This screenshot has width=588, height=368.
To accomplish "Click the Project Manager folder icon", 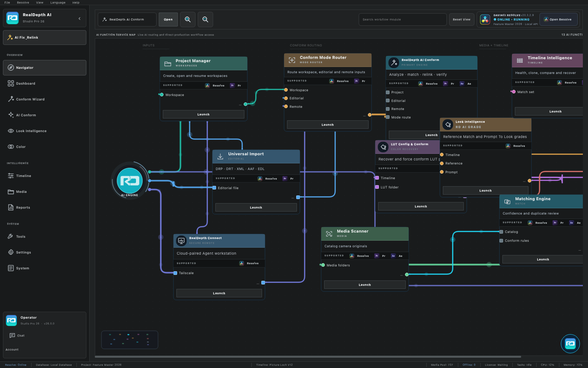I will (x=168, y=64).
